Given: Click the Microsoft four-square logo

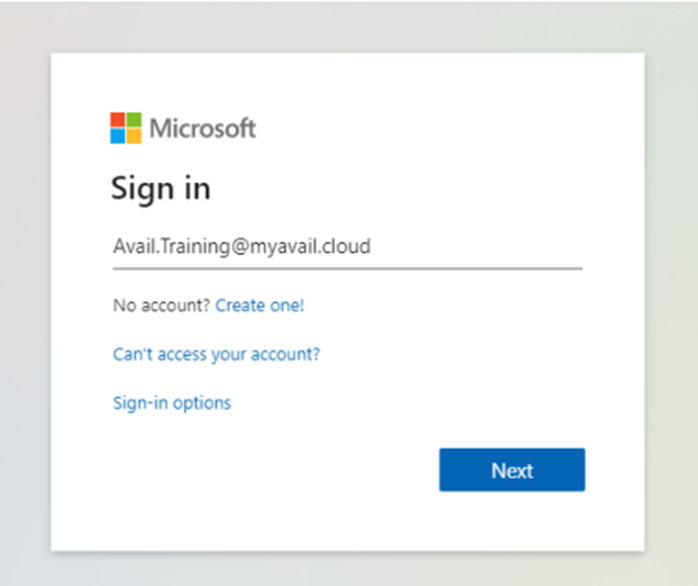Looking at the screenshot, I should pos(126,128).
